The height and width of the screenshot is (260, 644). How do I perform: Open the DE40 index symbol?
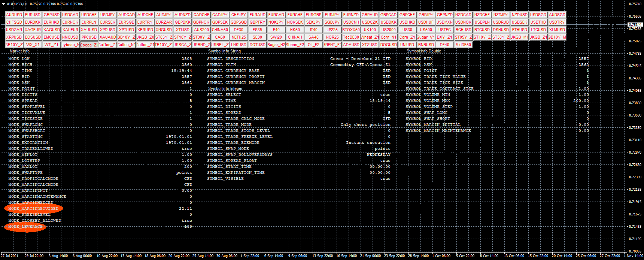(x=445, y=45)
